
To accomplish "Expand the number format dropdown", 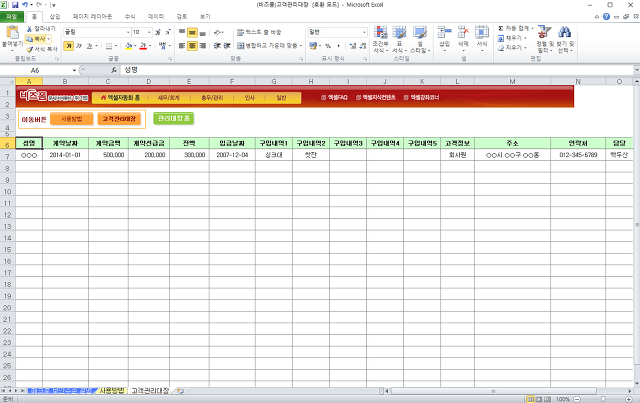I will pos(364,32).
